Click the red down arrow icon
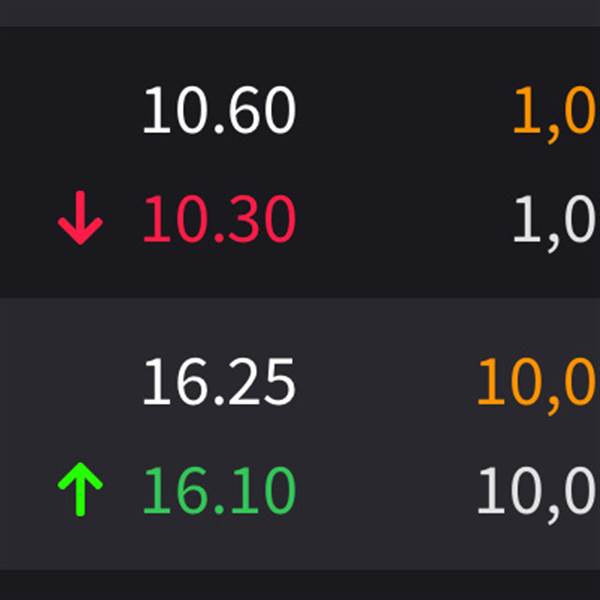This screenshot has height=600, width=600. pos(81,220)
